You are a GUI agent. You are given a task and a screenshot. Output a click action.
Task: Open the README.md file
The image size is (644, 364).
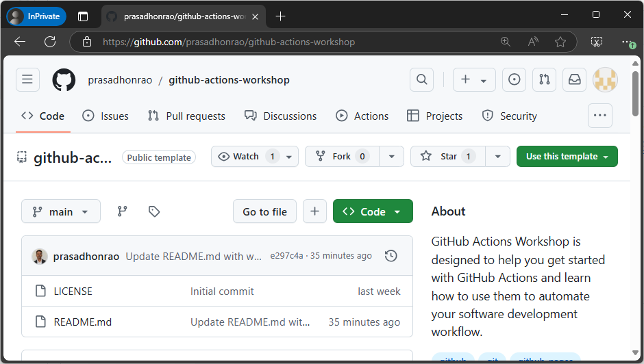click(82, 322)
